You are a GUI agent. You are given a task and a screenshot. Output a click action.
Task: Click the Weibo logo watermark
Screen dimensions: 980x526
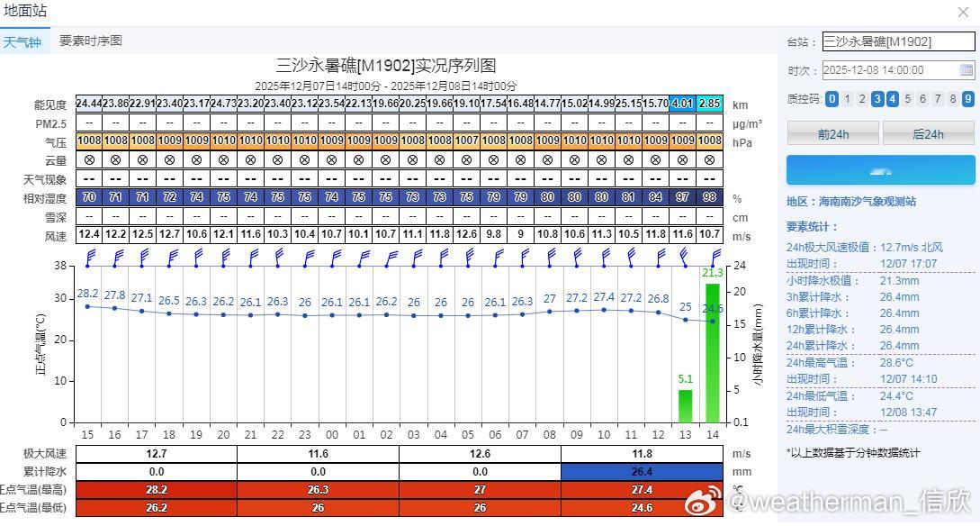click(x=704, y=502)
